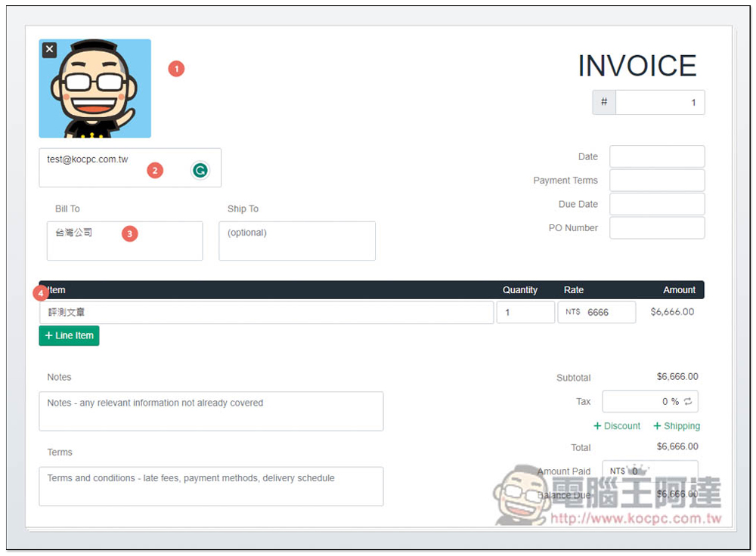The width and height of the screenshot is (756, 556).
Task: Click the Quantity column header
Action: [520, 290]
